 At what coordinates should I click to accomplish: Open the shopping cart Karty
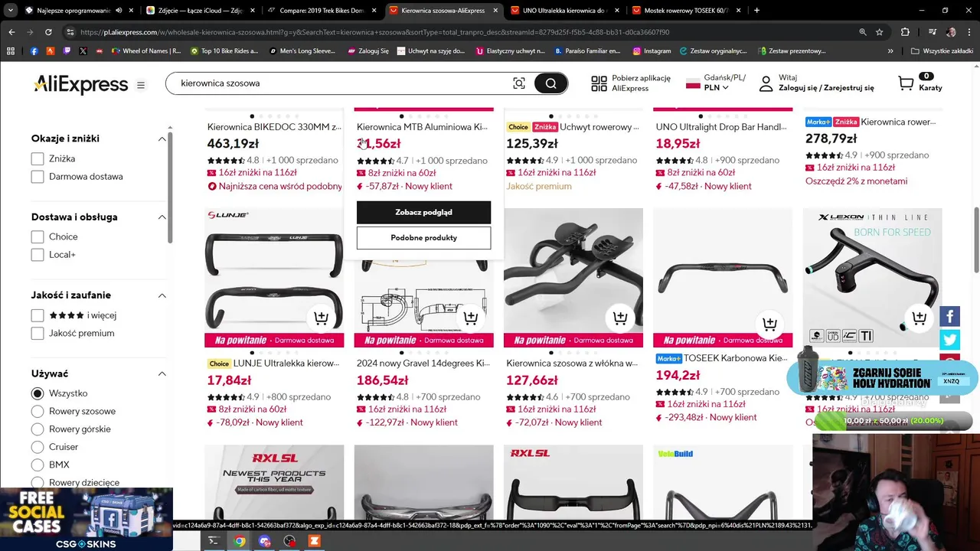(920, 83)
